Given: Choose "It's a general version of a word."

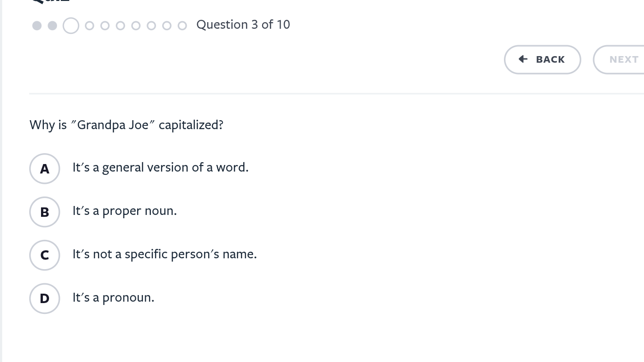Looking at the screenshot, I should pos(160,167).
